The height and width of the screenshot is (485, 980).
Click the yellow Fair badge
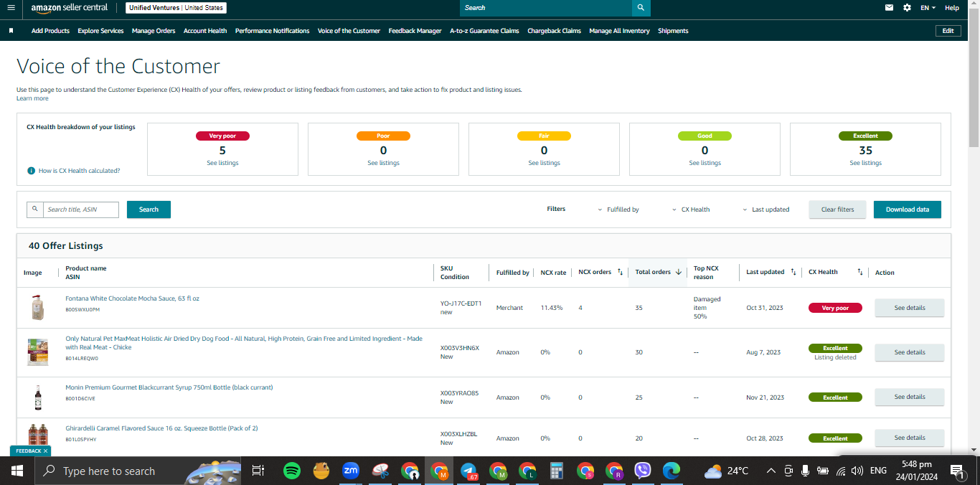point(544,136)
